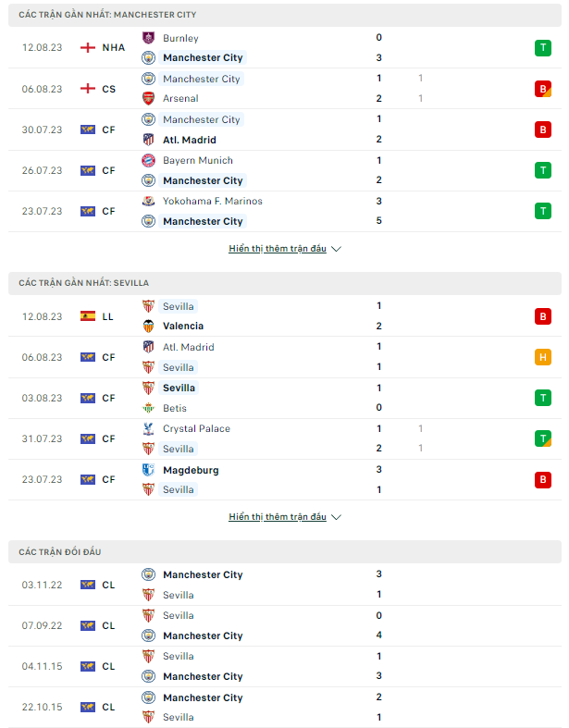
Task: Click Atl. Madrid team name in 30.07.23 match
Action: point(190,140)
